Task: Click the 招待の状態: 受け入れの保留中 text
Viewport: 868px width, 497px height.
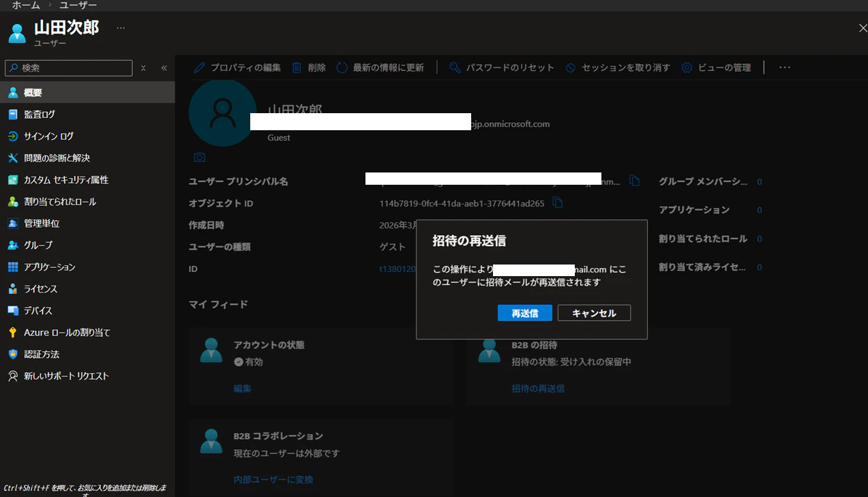Action: tap(571, 362)
